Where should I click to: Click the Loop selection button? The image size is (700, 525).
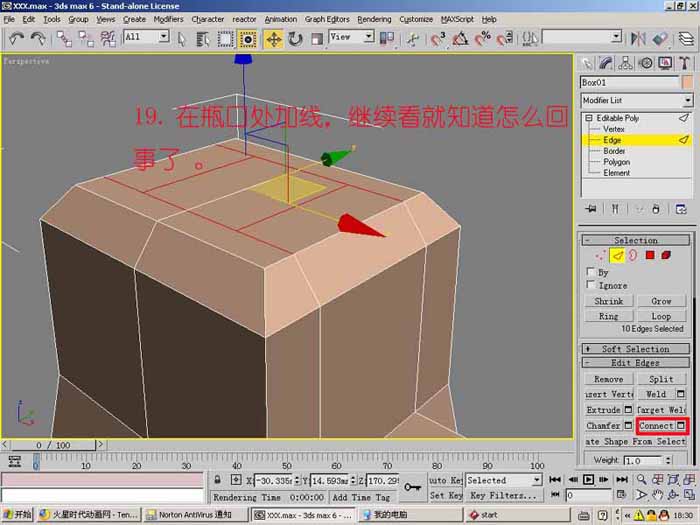click(661, 316)
